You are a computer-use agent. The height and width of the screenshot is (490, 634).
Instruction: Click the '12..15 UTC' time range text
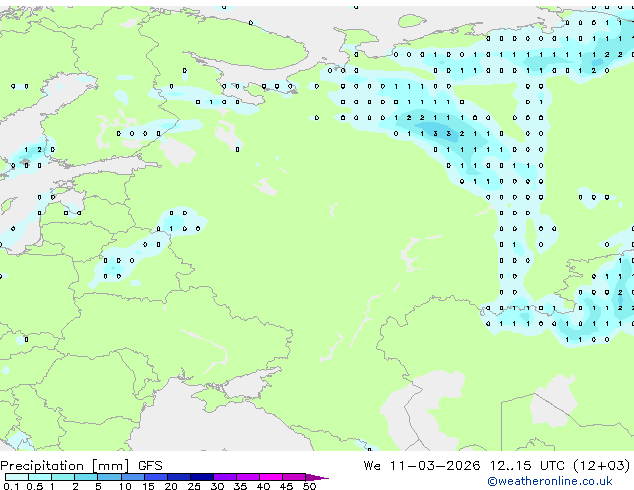(527, 465)
